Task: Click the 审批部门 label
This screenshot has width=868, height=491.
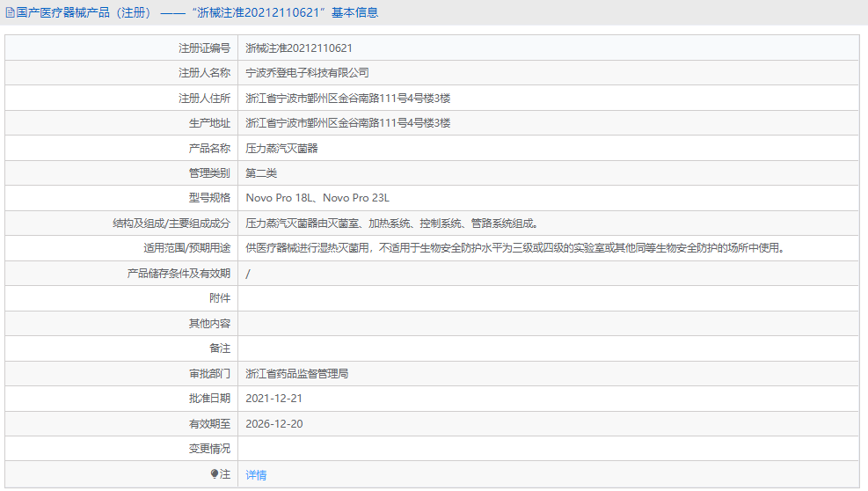Action: 209,373
